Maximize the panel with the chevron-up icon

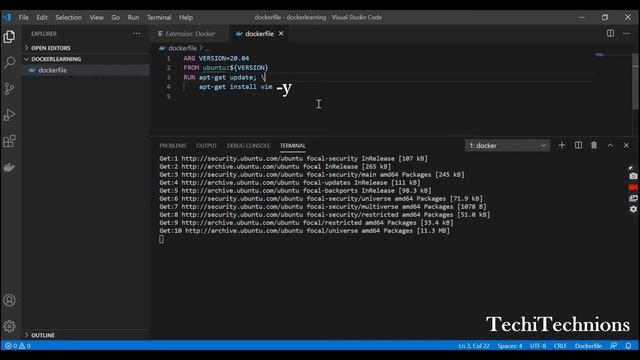click(610, 145)
